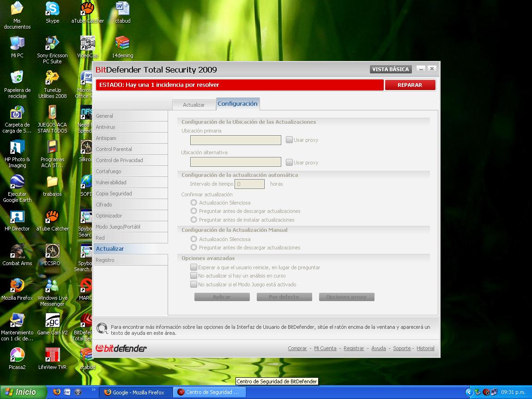This screenshot has width=532, height=399.
Task: Open Opciones proxy button
Action: (x=347, y=297)
